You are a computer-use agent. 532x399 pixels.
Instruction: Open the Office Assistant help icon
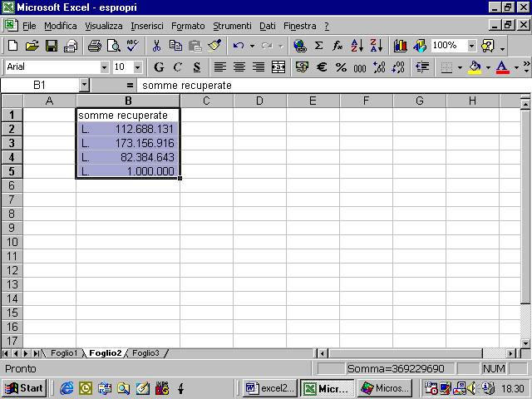tap(488, 46)
